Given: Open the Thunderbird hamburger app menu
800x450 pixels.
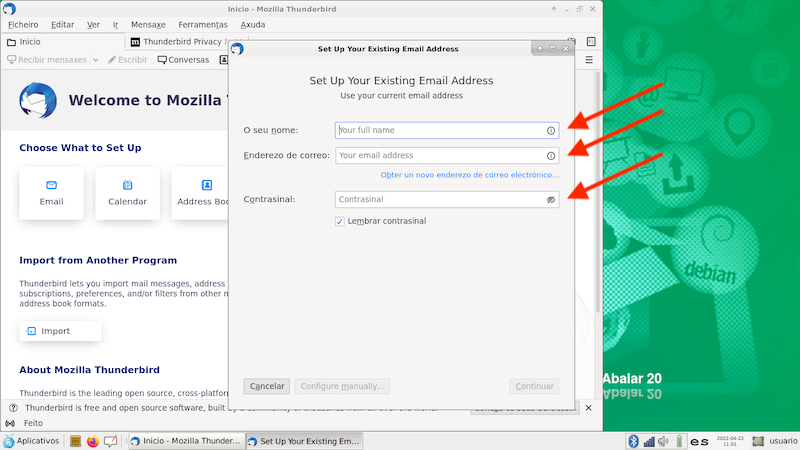Looking at the screenshot, I should coord(590,60).
